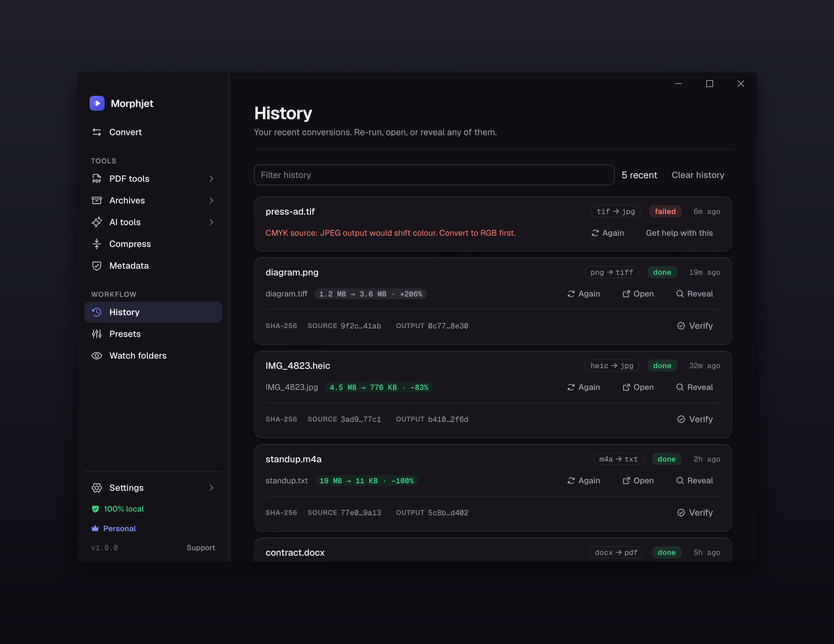Screen dimensions: 834x644
Task: Expand the Archives chevron
Action: (x=211, y=200)
